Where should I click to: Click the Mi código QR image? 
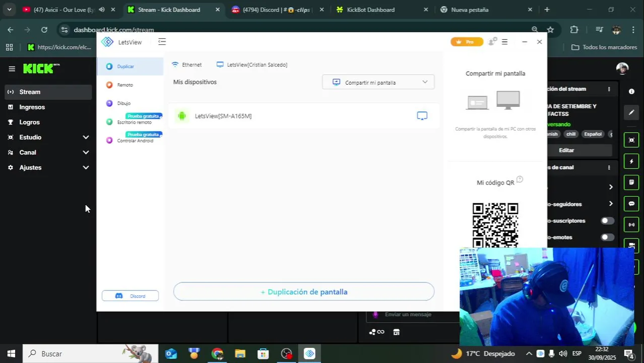495,225
